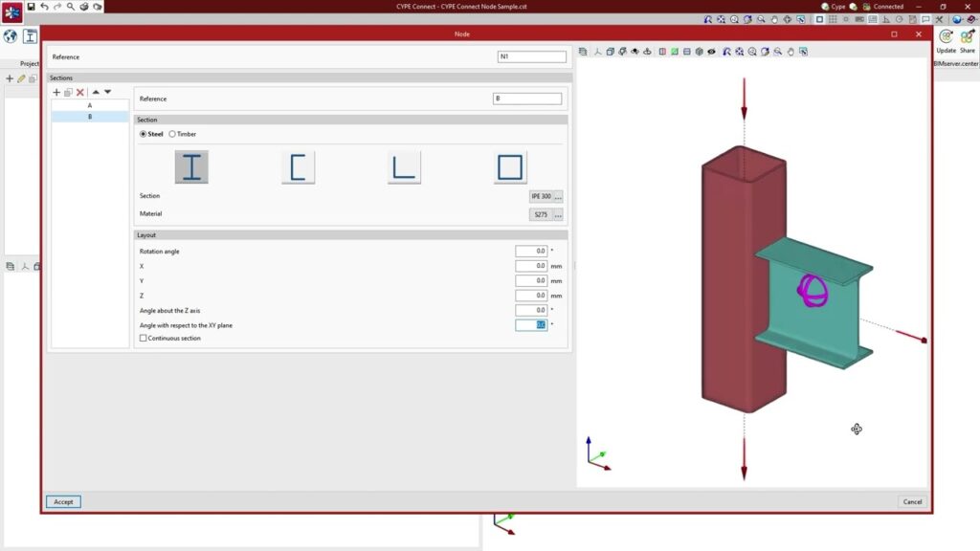Select section A in the list

point(90,105)
